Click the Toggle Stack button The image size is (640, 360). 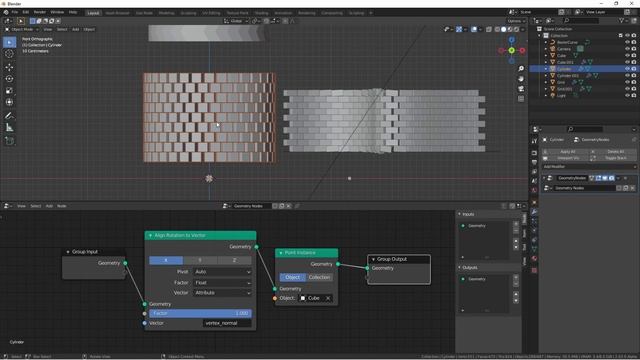(613, 158)
